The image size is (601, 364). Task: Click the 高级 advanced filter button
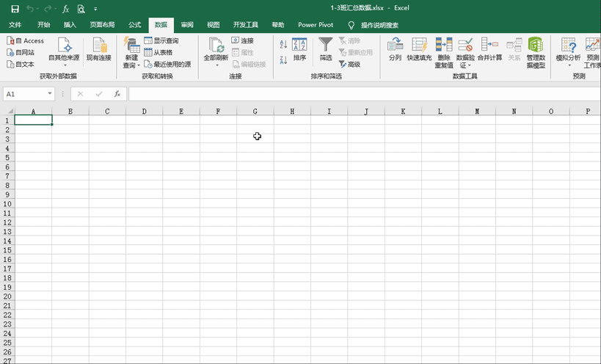(x=349, y=64)
